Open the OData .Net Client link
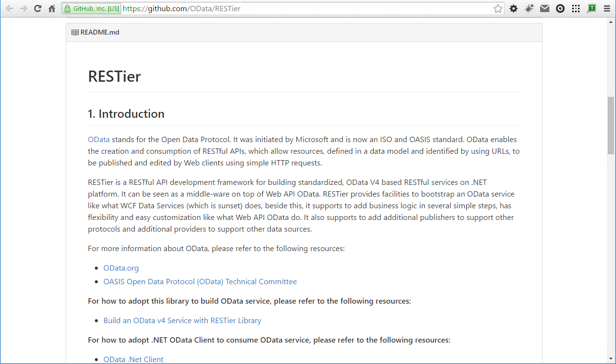616x364 pixels. coord(133,360)
